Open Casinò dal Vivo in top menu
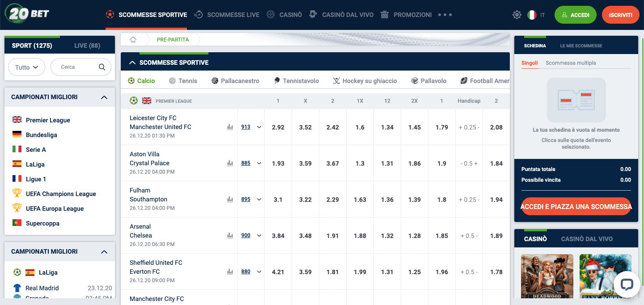Screen dimensions: 644x305 (341, 15)
